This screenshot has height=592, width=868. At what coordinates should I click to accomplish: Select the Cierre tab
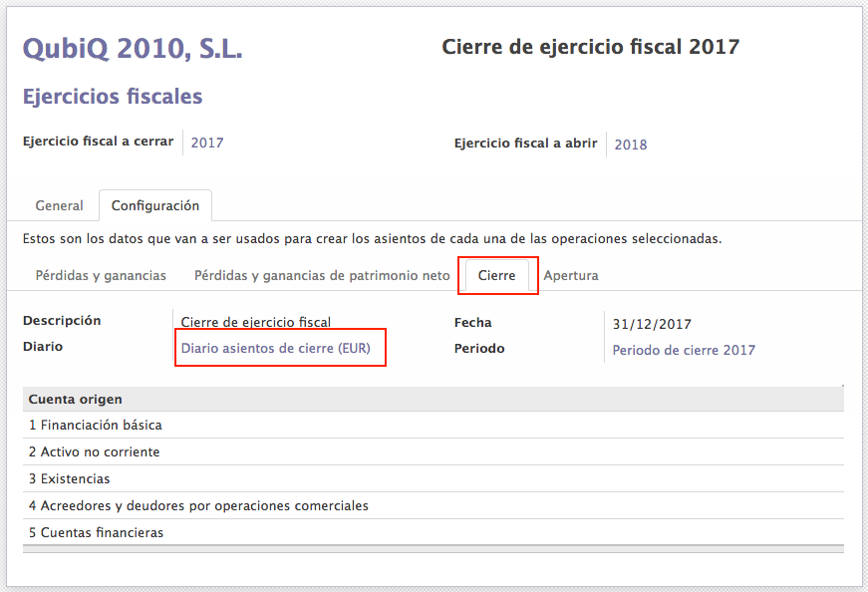tap(497, 275)
